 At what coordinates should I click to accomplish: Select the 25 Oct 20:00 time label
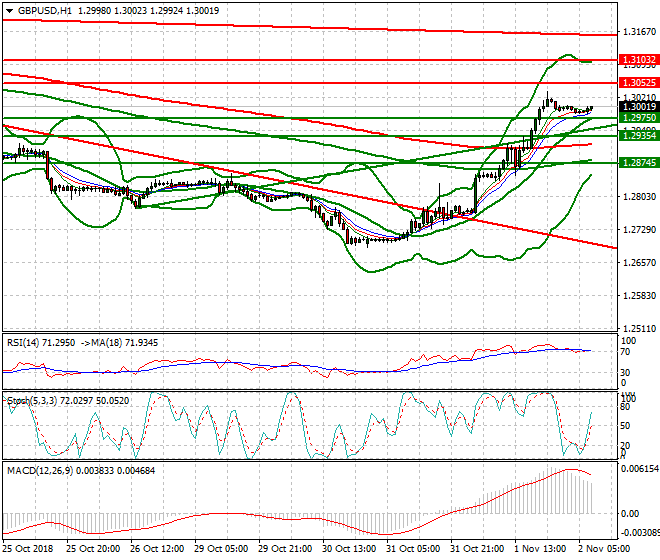93,549
